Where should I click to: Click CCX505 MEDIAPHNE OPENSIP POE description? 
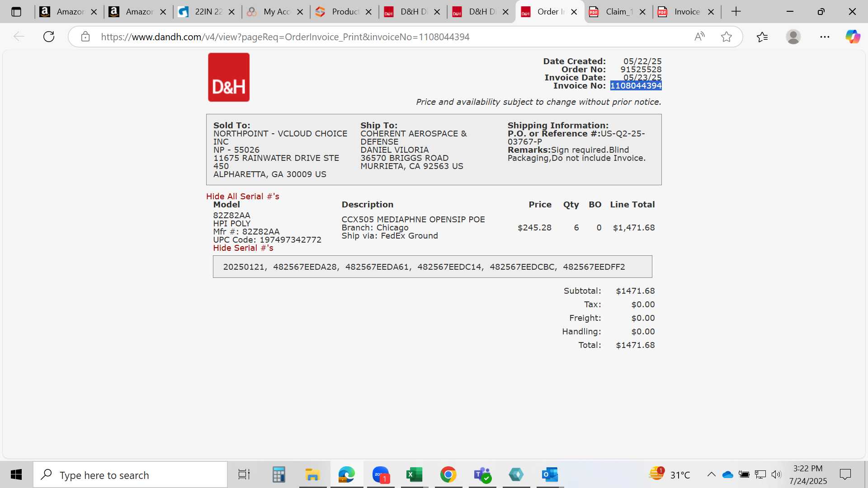click(413, 220)
